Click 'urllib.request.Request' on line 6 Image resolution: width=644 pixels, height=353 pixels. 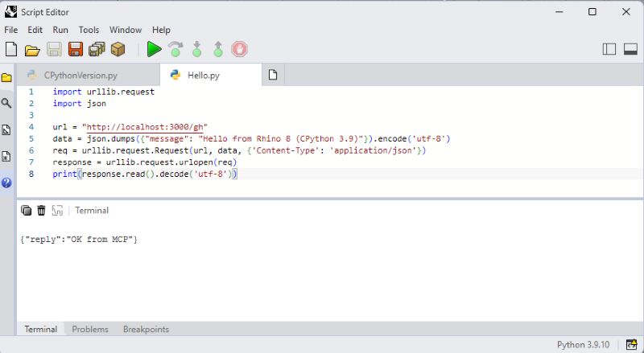[135, 150]
